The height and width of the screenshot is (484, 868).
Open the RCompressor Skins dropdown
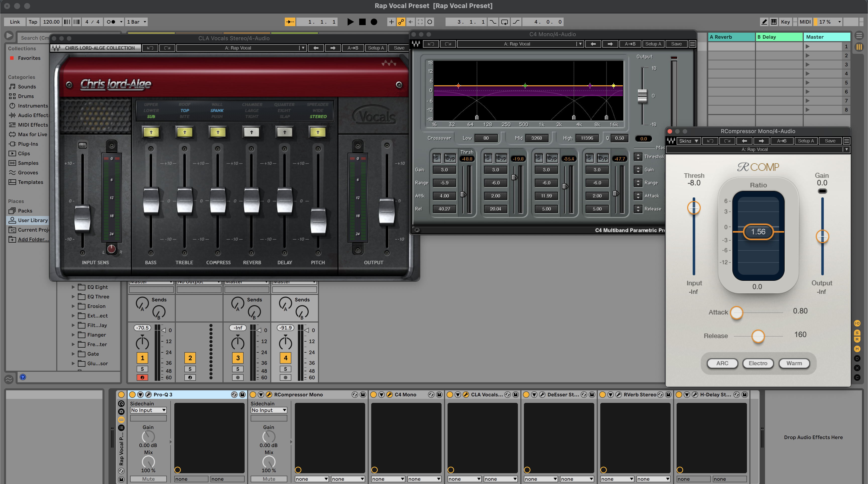tap(689, 141)
